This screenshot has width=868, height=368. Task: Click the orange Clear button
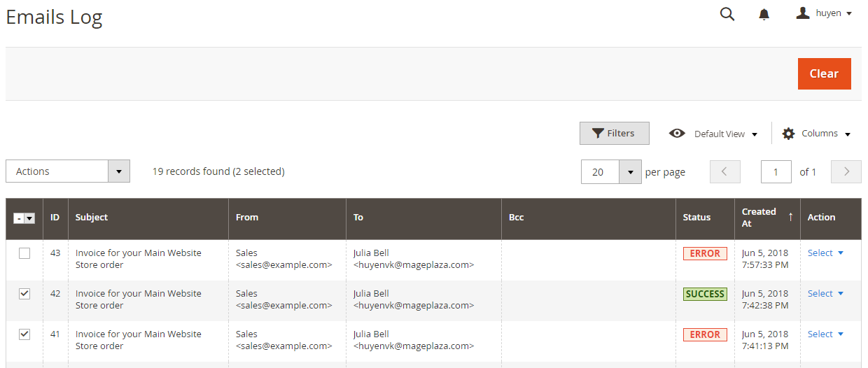824,73
